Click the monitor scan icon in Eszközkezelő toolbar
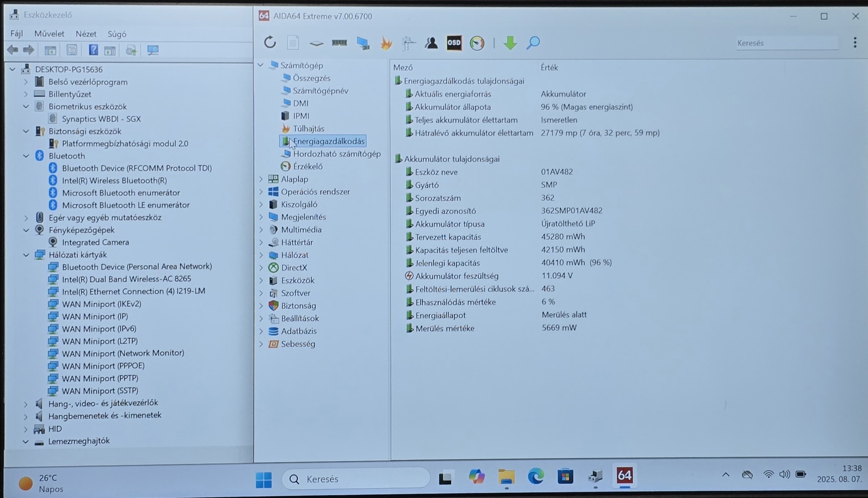 153,50
